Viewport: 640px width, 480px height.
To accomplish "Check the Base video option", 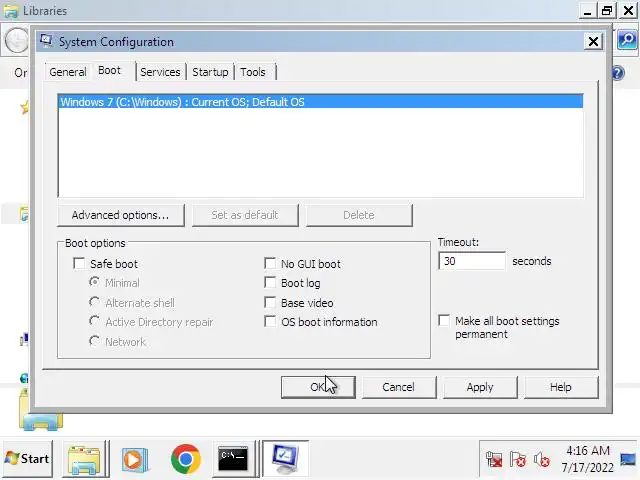I will [270, 302].
